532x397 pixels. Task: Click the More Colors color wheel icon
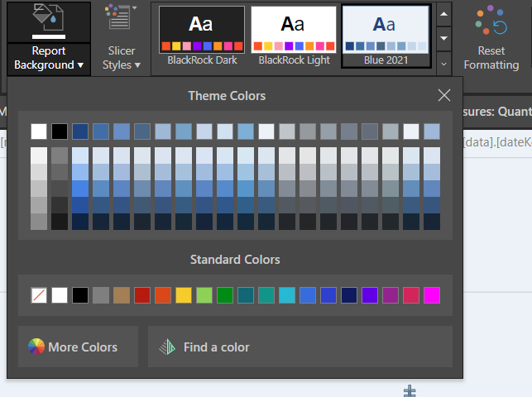coord(36,347)
